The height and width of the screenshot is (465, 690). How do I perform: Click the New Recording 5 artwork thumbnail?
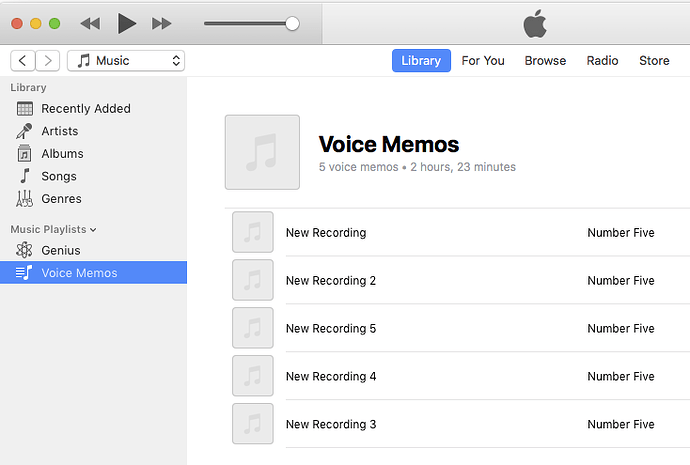click(253, 328)
